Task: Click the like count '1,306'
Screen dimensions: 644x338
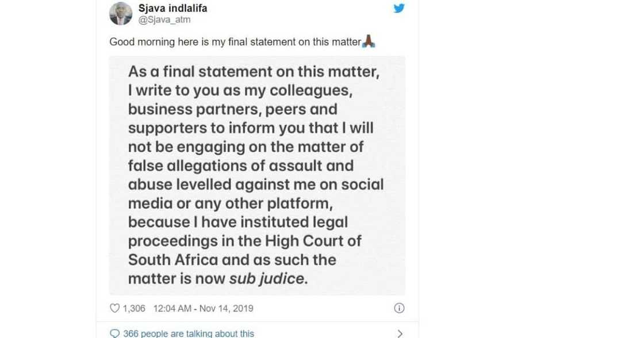Action: pos(133,308)
